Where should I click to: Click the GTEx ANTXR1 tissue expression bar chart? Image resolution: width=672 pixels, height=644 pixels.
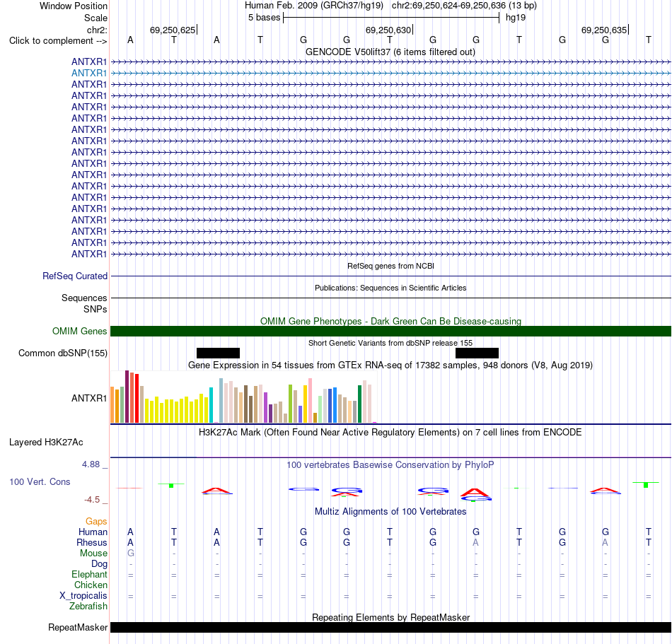243,397
